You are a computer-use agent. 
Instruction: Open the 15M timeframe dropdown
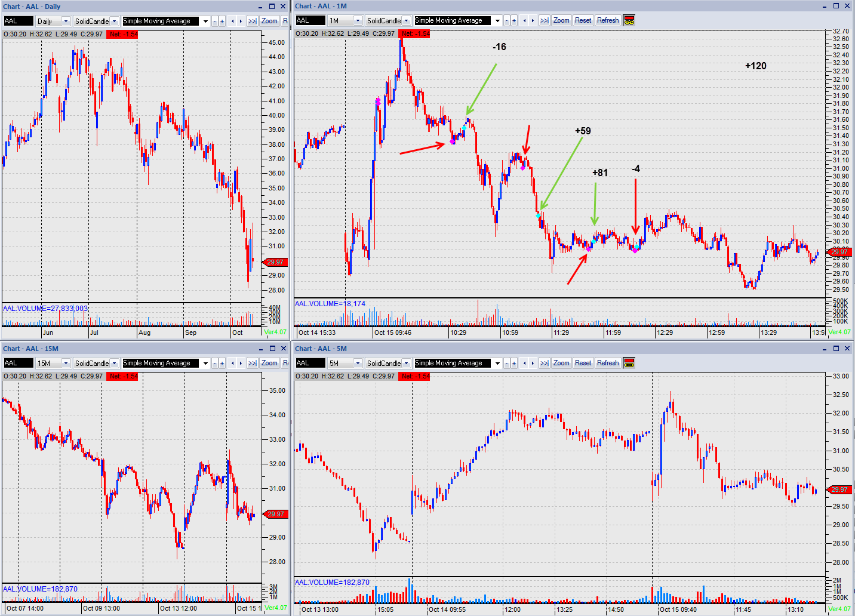pos(66,363)
